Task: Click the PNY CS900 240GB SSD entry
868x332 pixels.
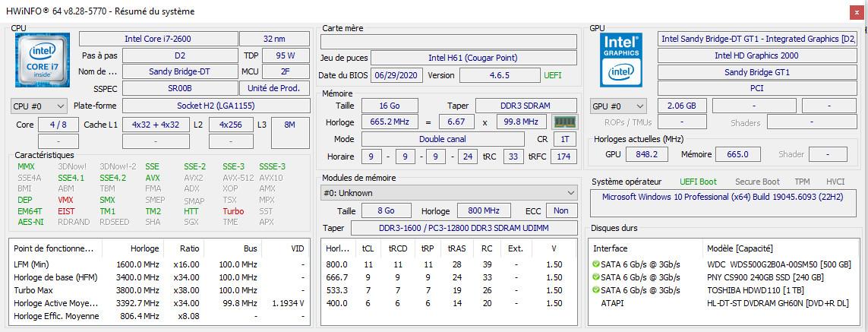Action: [765, 277]
